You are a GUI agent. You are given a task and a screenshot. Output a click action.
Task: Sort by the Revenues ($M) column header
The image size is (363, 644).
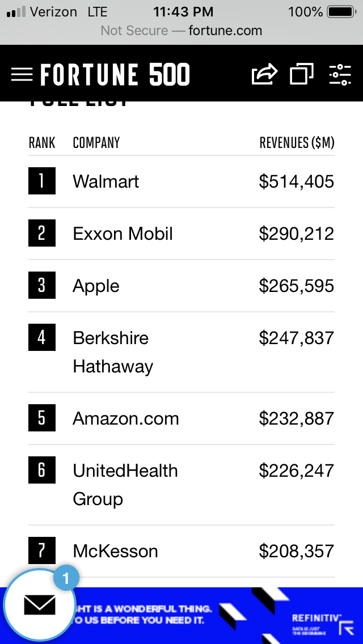tap(297, 143)
